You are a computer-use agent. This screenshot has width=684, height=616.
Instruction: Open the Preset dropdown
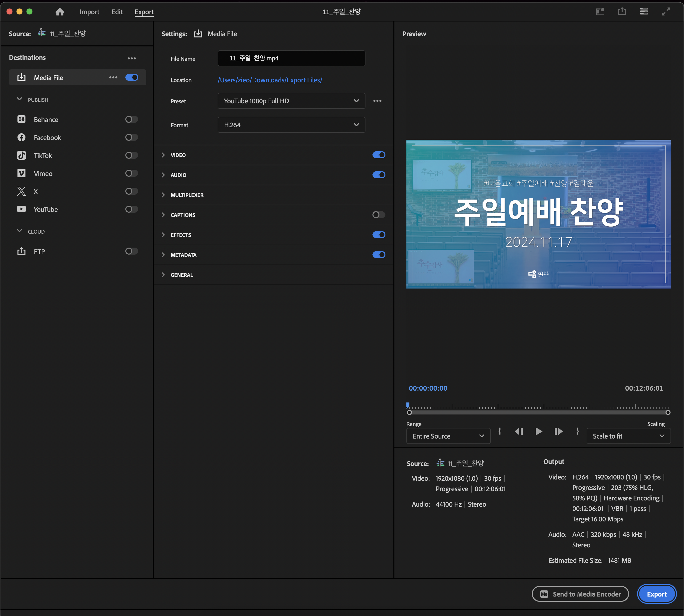click(291, 101)
